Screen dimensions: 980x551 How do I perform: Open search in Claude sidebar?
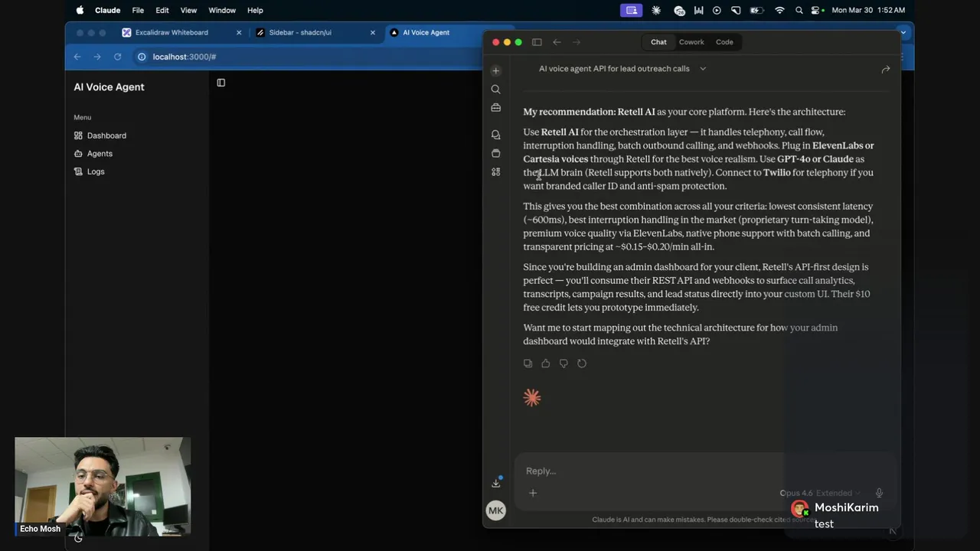496,90
